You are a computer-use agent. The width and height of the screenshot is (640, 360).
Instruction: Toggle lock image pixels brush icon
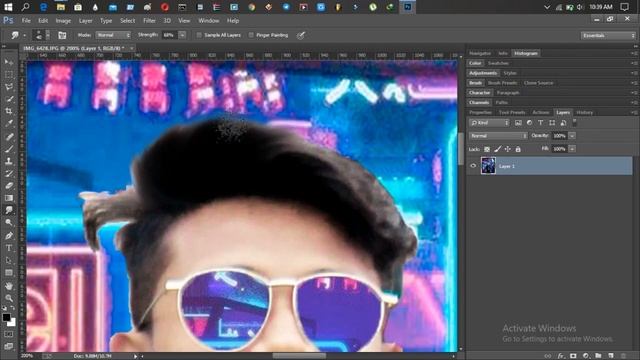pyautogui.click(x=497, y=149)
